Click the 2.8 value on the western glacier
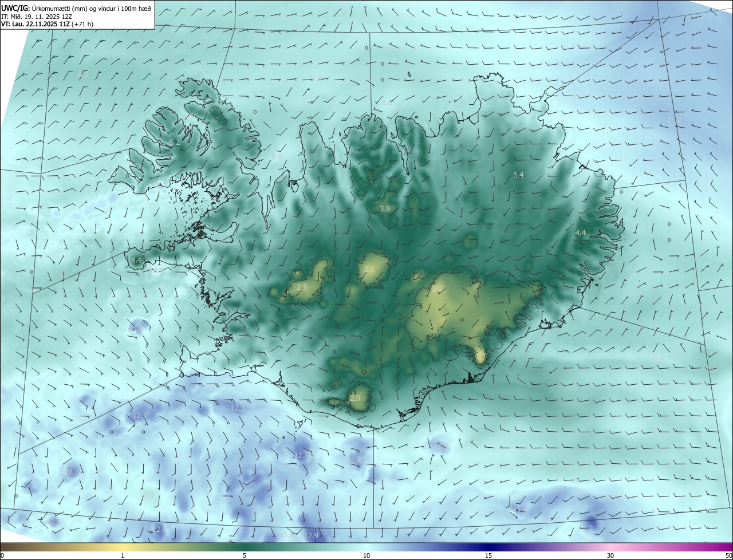Viewport: 733px width, 560px height. point(302,287)
